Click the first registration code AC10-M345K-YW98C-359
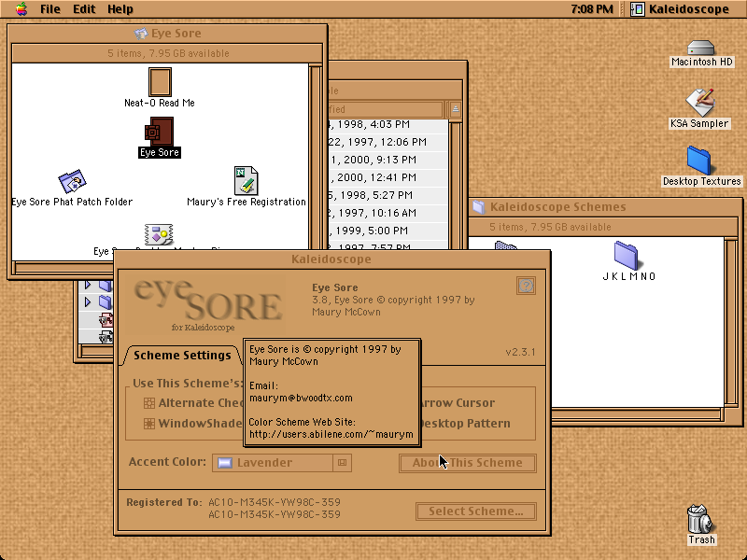The width and height of the screenshot is (747, 560). (275, 502)
